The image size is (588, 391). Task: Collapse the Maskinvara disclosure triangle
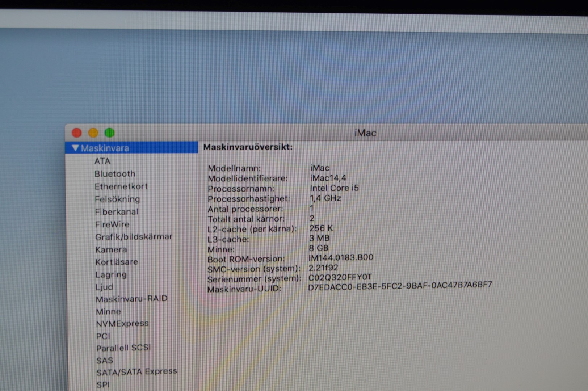[x=75, y=148]
